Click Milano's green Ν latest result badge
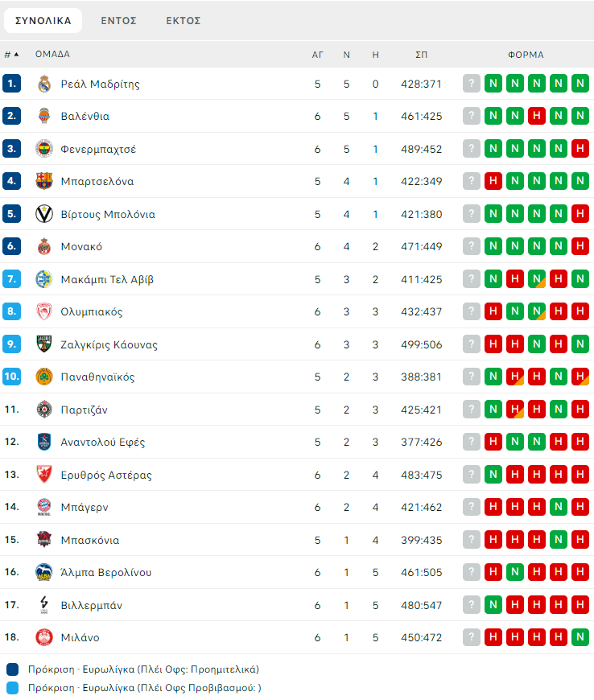 (580, 638)
